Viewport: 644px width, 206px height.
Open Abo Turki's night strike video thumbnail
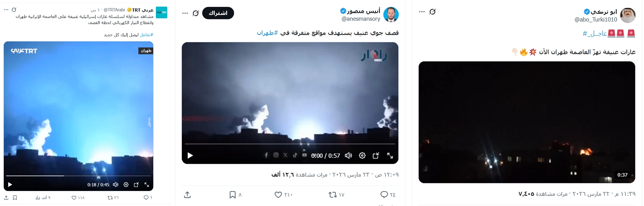527,122
